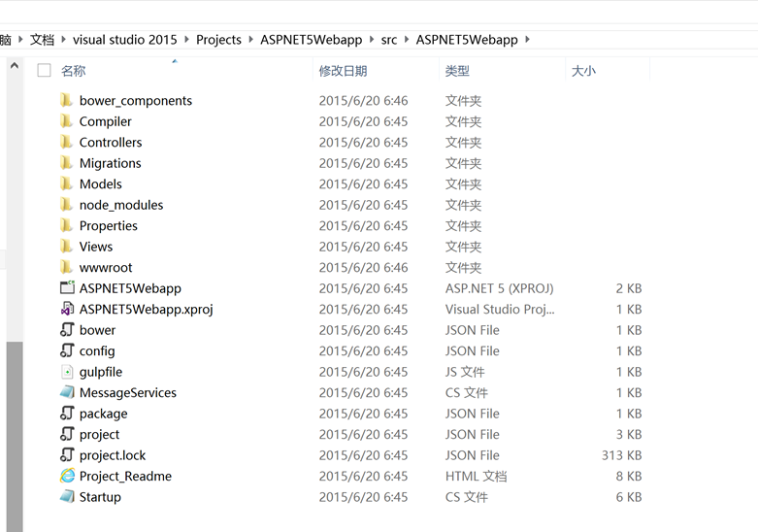Image resolution: width=758 pixels, height=532 pixels.
Task: Click the JS 文件 type text
Action: pyautogui.click(x=465, y=372)
